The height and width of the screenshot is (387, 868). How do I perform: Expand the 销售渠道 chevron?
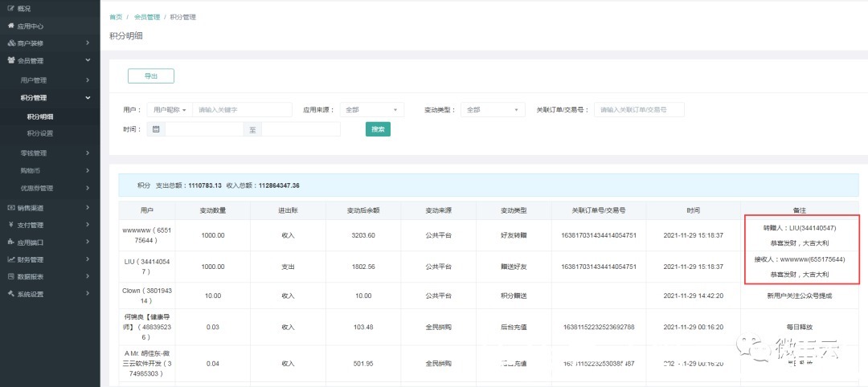click(88, 208)
